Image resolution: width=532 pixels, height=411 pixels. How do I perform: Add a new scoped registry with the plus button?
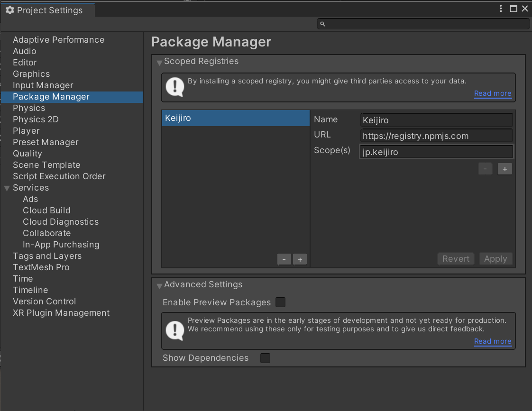[300, 259]
